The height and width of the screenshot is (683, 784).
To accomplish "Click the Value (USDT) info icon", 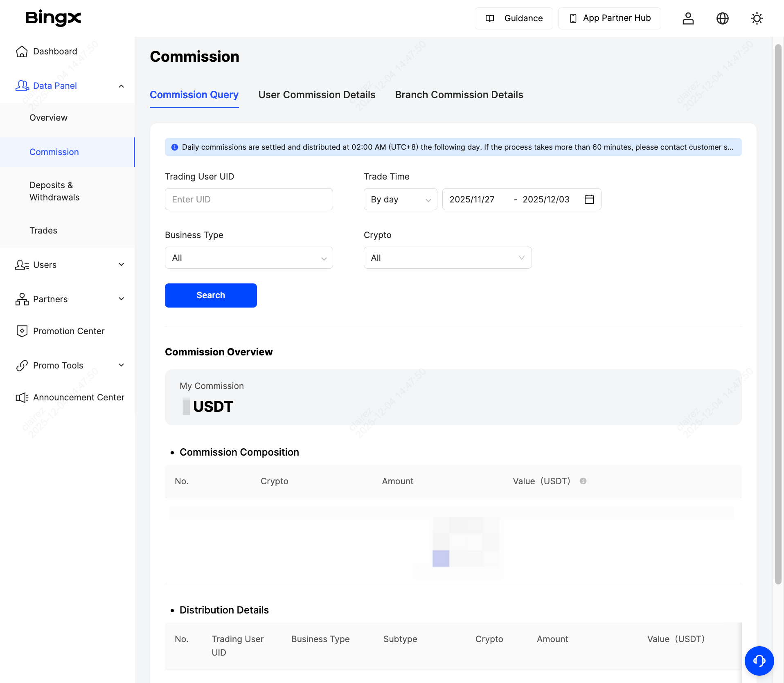I will pos(583,481).
